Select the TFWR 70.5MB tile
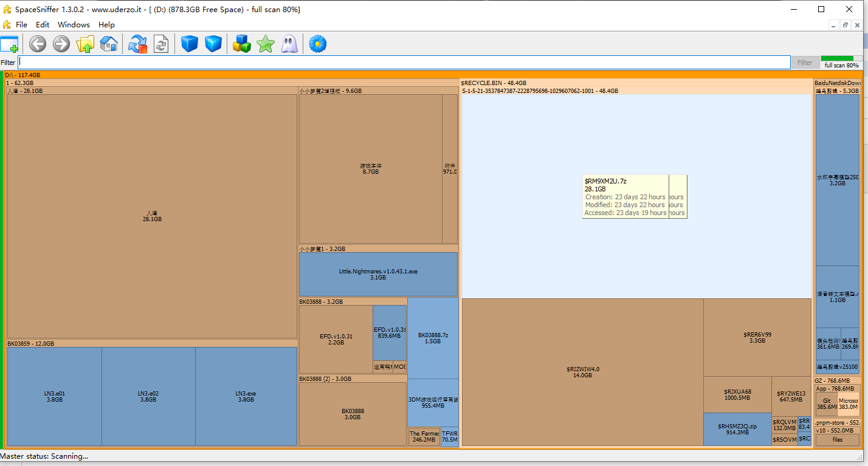 coord(450,436)
